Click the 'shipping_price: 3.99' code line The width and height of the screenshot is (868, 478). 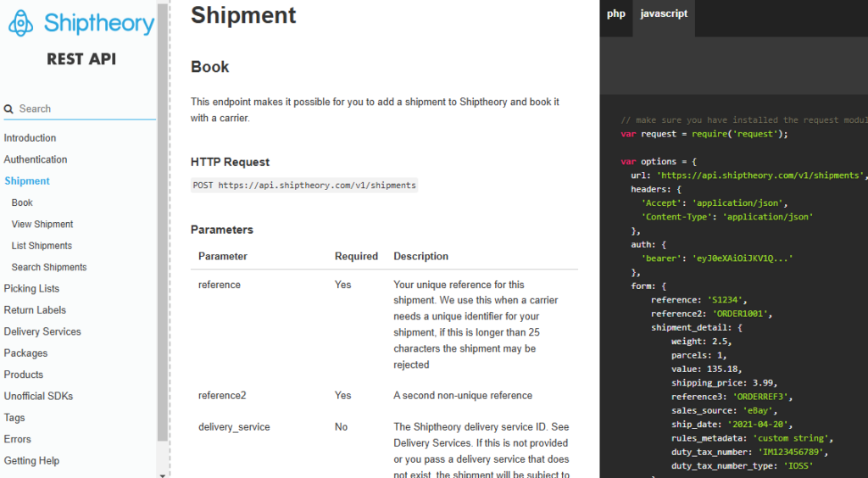pos(724,383)
